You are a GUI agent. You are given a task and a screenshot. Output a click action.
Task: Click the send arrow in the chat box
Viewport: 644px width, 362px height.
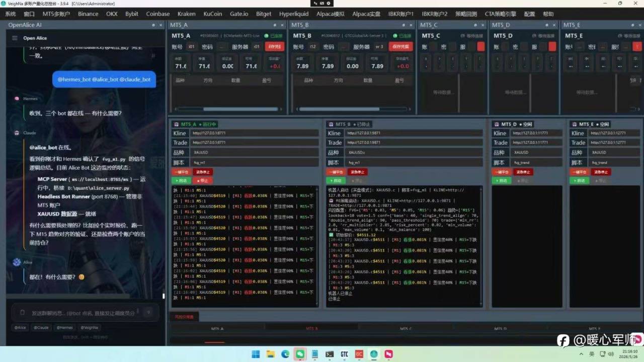(148, 313)
